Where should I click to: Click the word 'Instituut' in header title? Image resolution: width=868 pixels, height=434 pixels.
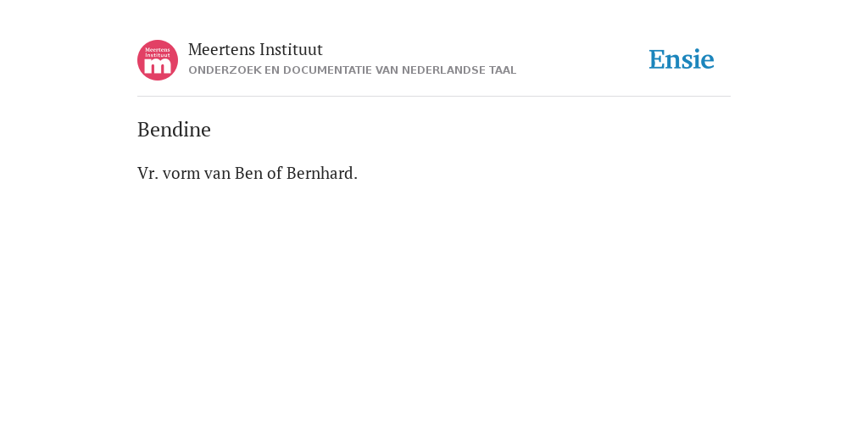[x=292, y=50]
